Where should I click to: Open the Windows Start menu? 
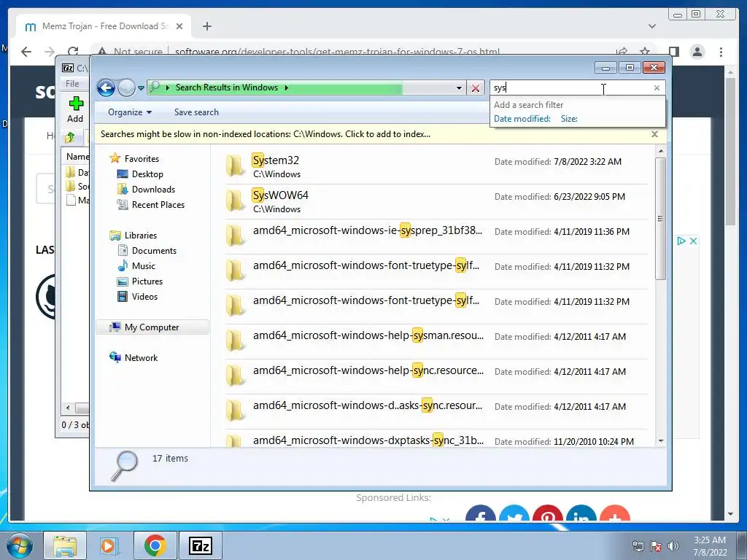[20, 545]
